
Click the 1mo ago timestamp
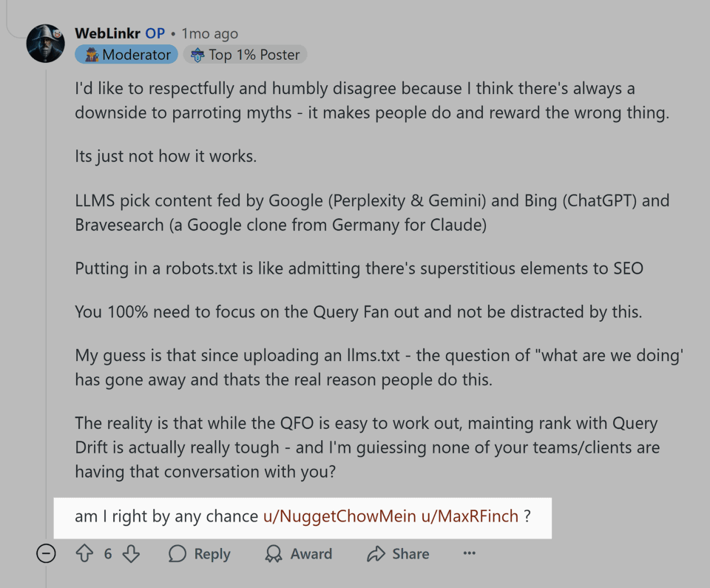[x=209, y=33]
